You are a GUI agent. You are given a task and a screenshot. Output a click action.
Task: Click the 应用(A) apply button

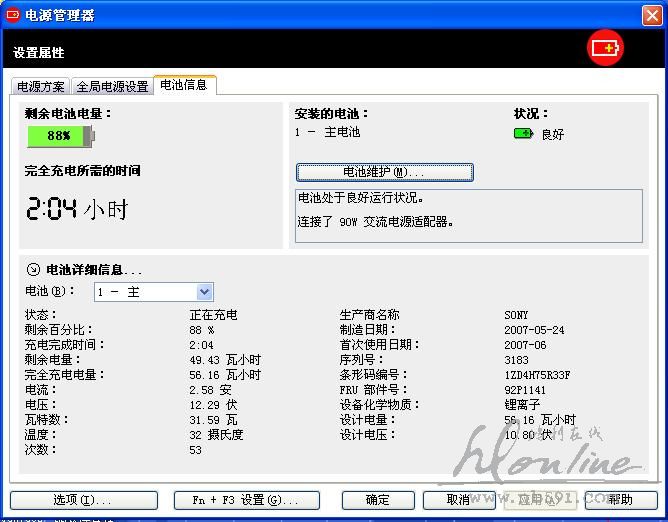coord(540,500)
